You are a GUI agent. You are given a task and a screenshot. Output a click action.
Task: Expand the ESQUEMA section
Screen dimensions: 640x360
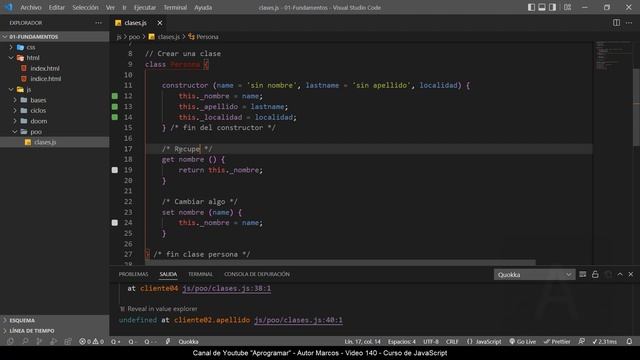point(55,320)
